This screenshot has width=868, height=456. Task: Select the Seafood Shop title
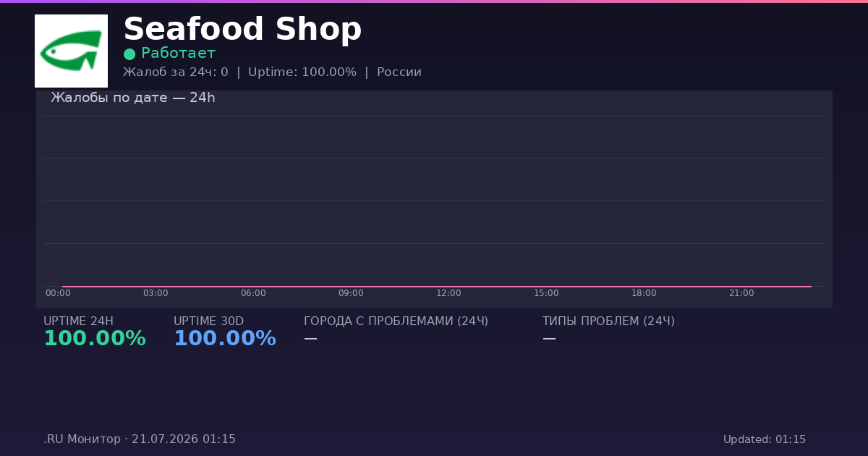click(x=242, y=30)
